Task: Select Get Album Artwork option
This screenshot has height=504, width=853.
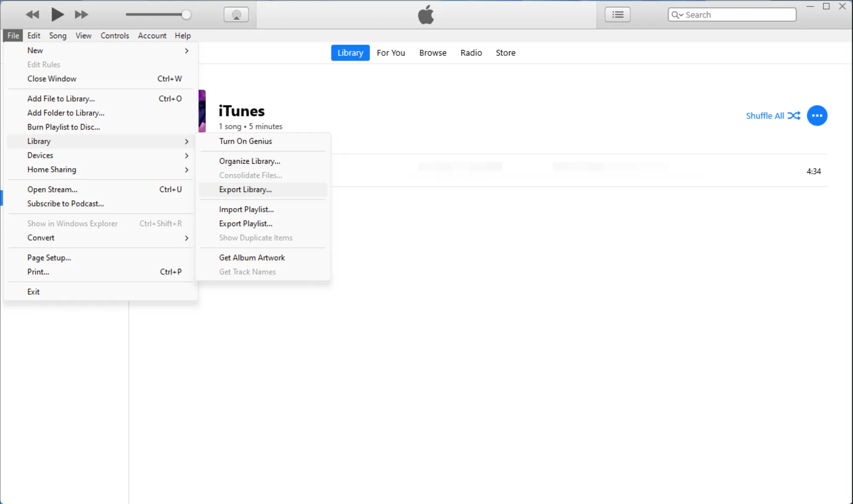Action: 252,258
